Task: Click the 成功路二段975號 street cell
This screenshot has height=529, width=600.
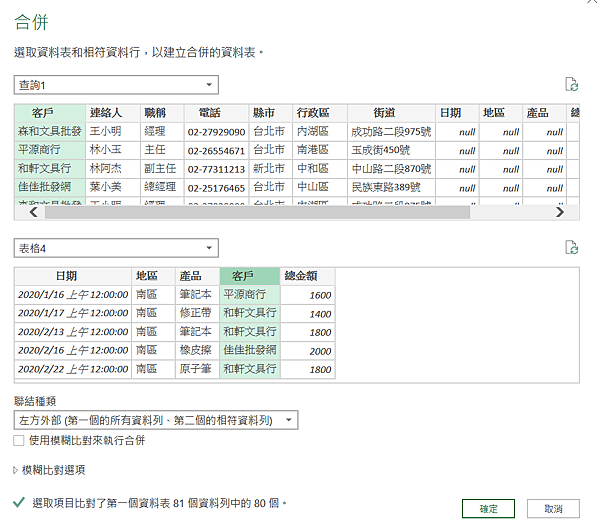Action: coord(391,131)
